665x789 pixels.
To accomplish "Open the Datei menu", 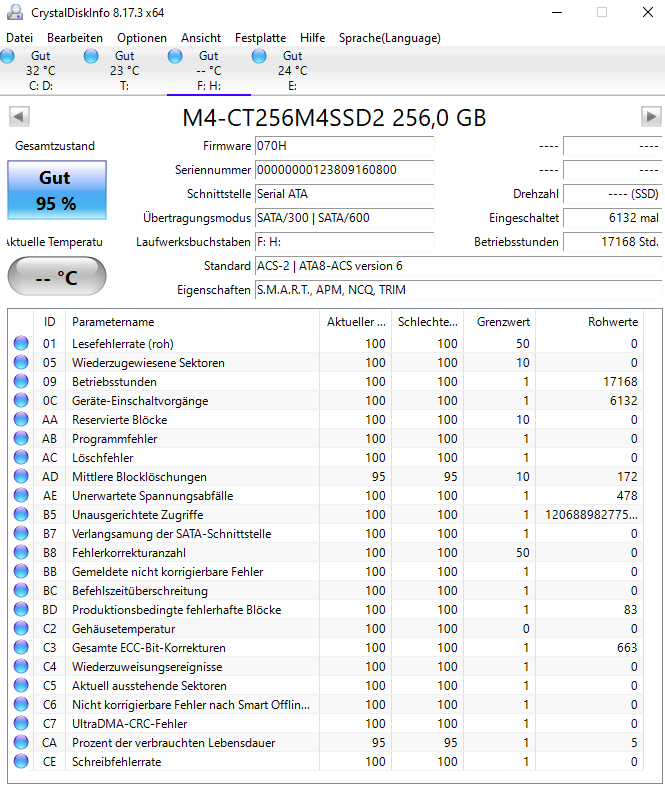I will coord(20,38).
